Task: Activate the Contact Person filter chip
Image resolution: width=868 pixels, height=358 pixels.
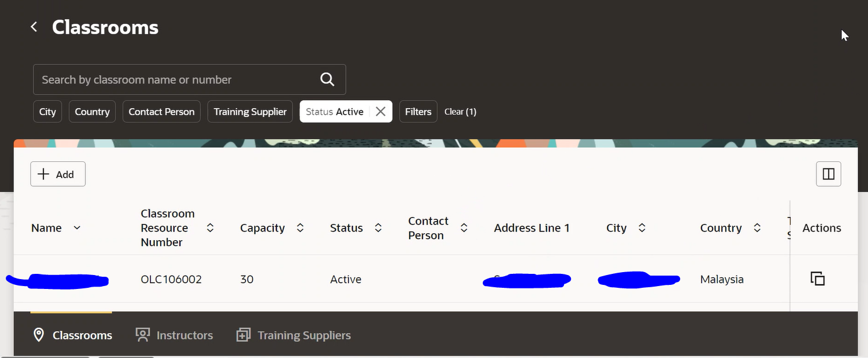Action: tap(161, 111)
